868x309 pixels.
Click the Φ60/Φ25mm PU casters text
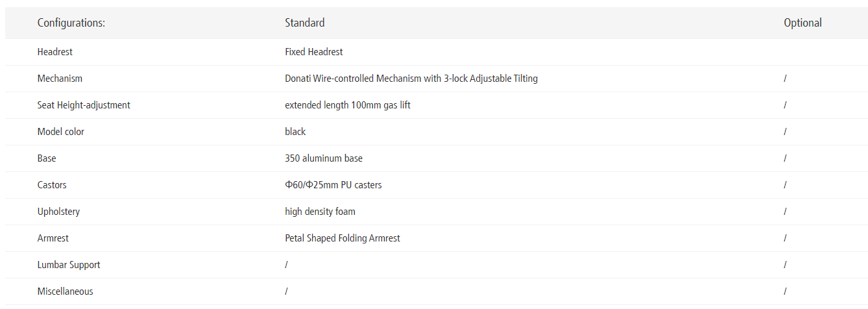click(333, 185)
